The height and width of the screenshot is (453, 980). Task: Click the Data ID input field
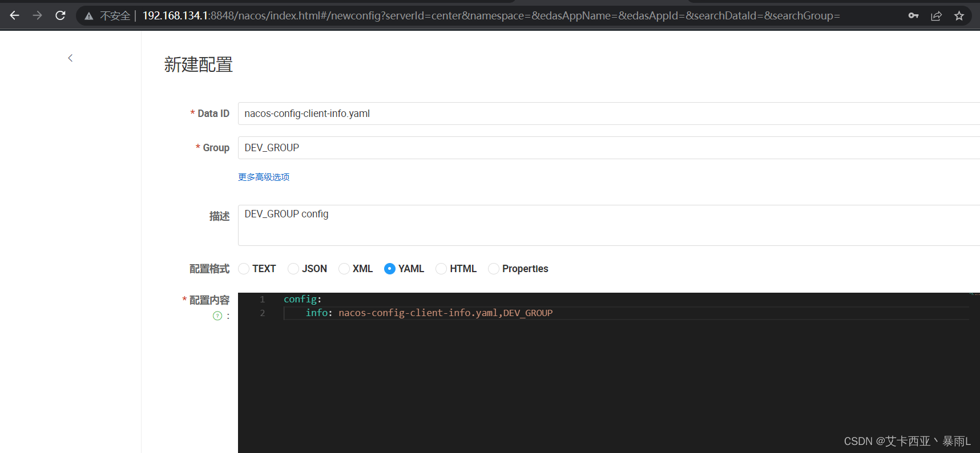click(x=609, y=114)
